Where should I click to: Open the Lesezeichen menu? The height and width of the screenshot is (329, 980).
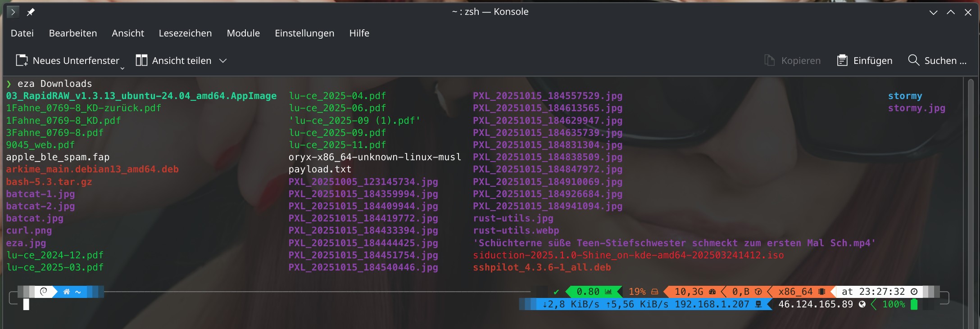click(x=185, y=33)
